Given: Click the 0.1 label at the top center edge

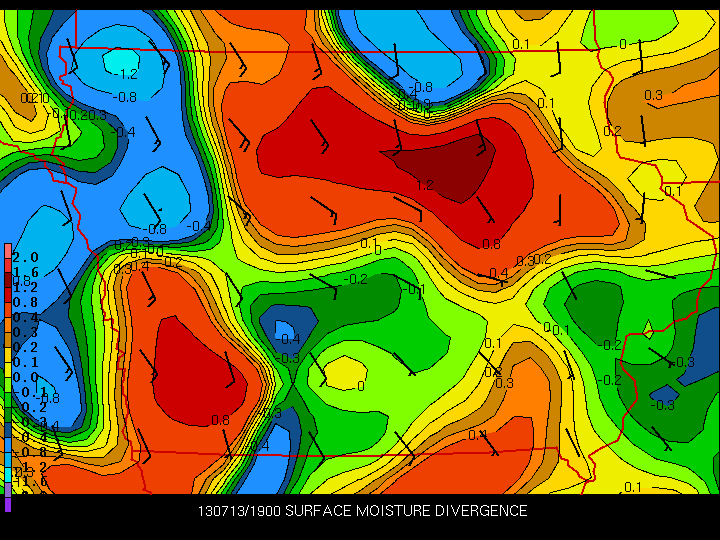Looking at the screenshot, I should (x=521, y=44).
